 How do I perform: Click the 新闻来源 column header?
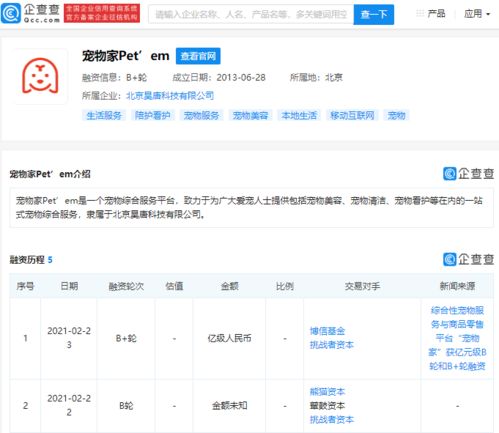[457, 286]
